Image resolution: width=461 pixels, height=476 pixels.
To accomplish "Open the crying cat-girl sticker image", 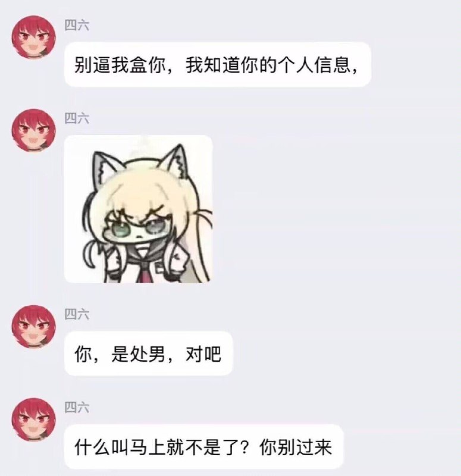I will point(139,209).
